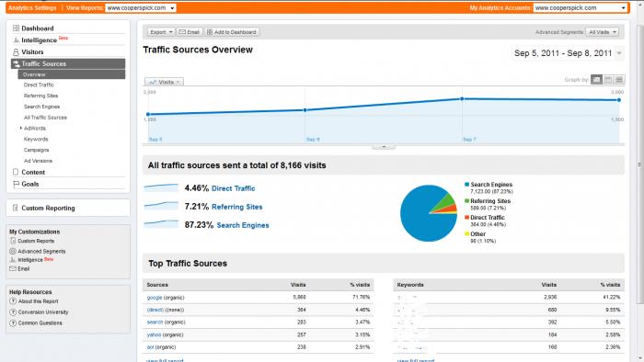Click the Add to Dashboard button
644x362 pixels.
click(232, 32)
